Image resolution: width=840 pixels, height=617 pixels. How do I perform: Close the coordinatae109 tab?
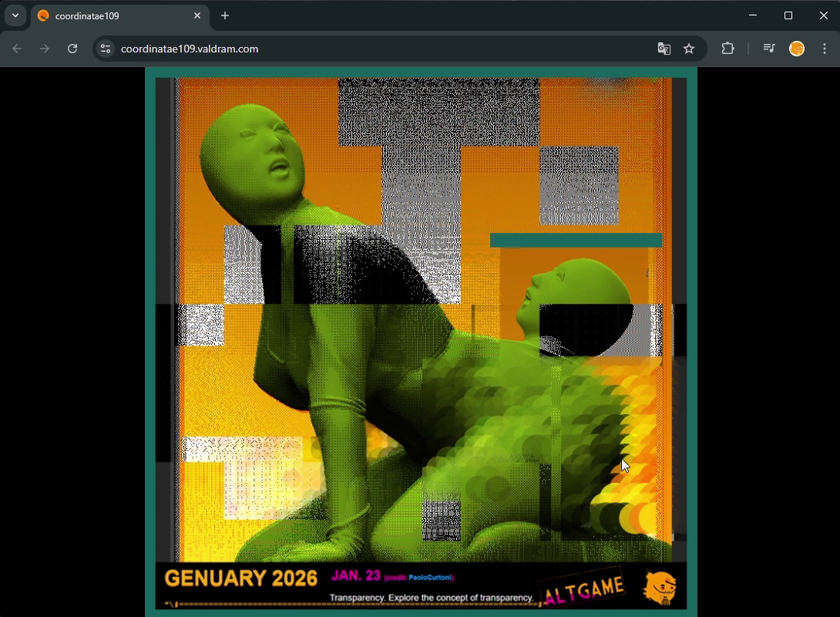click(x=197, y=15)
